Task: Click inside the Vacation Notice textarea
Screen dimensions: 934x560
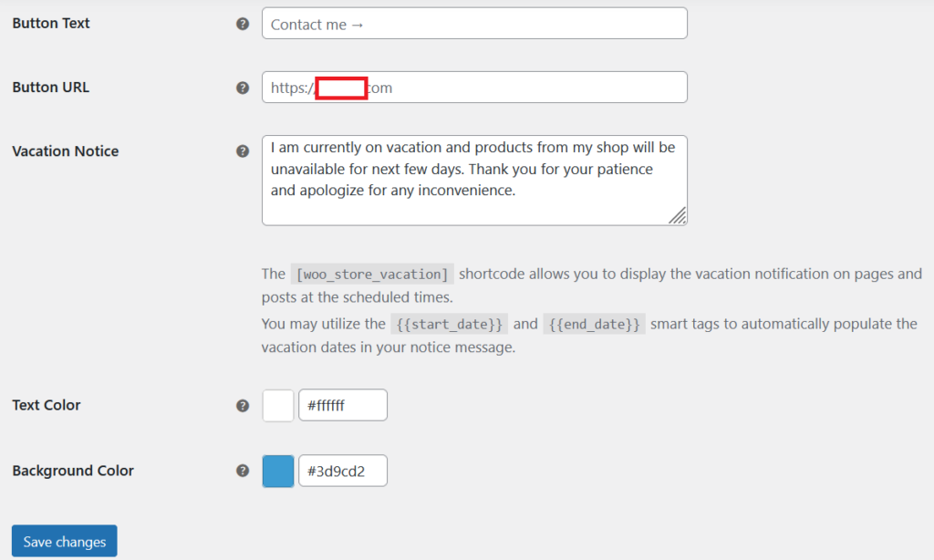Action: click(x=474, y=181)
